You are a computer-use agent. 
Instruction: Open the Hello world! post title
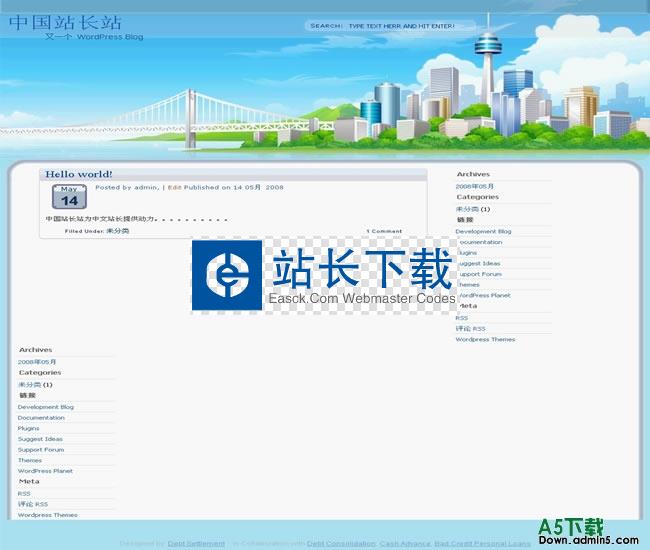pos(79,174)
